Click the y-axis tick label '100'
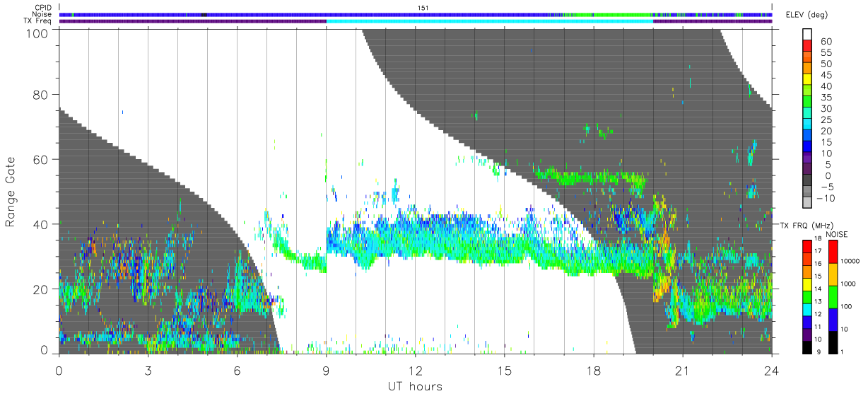 36,33
